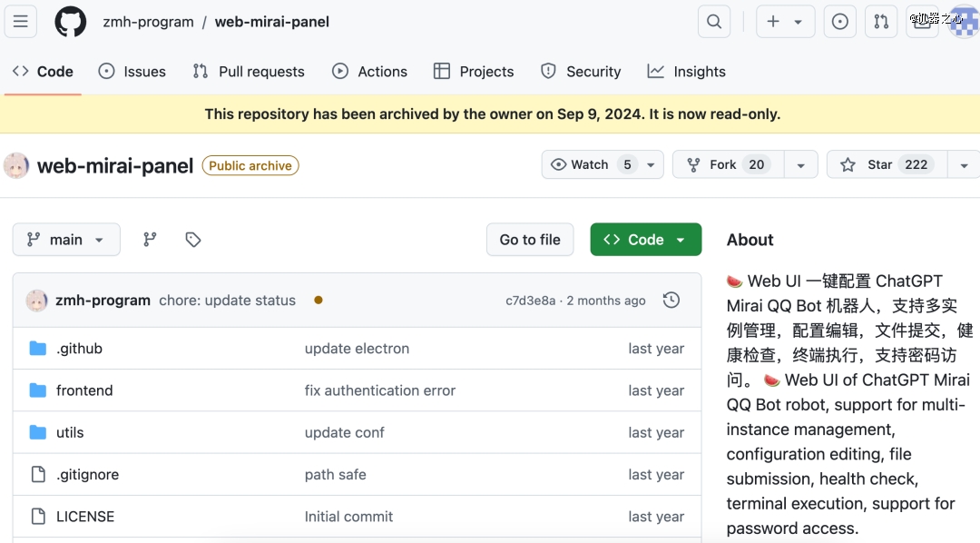This screenshot has width=980, height=543.
Task: Click the LICENSE file icon
Action: click(x=38, y=516)
